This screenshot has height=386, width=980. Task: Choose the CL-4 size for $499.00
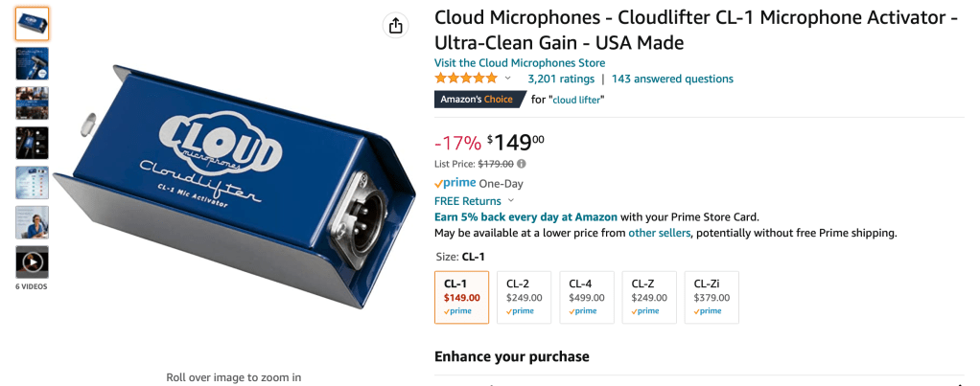click(x=586, y=297)
